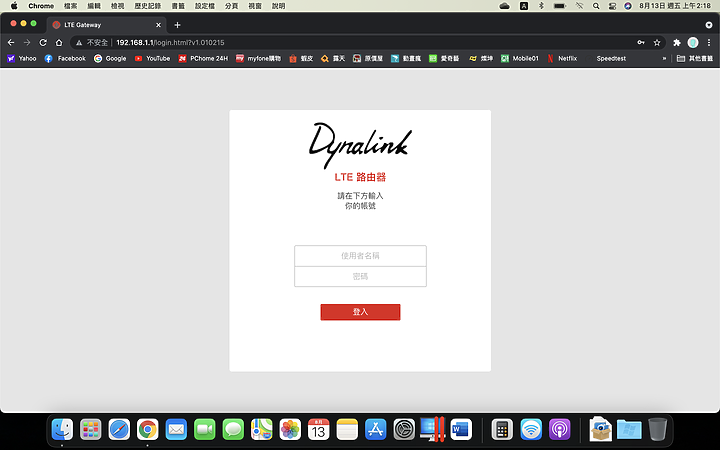Viewport: 720px width, 450px height.
Task: Open Spotlight search in menu bar
Action: click(x=596, y=6)
